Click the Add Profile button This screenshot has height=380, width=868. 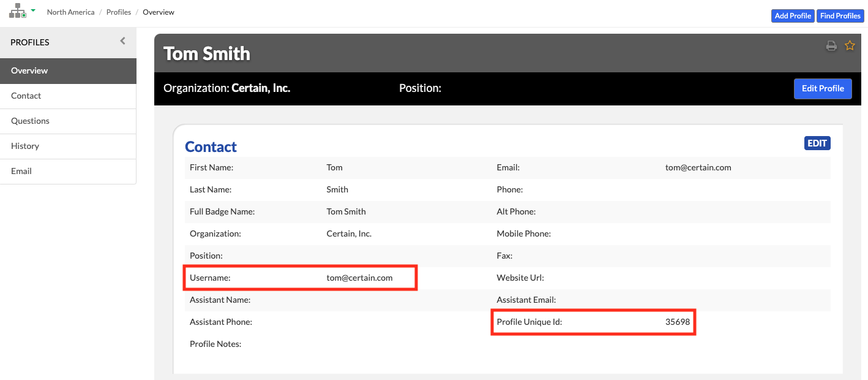click(793, 16)
